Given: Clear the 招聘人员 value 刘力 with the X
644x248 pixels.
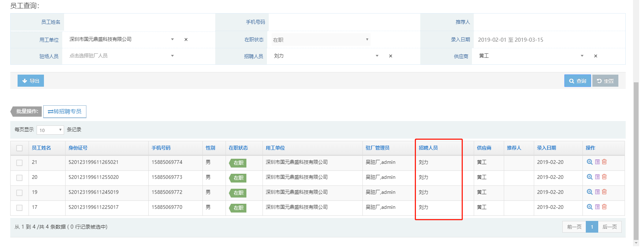Looking at the screenshot, I should 391,56.
